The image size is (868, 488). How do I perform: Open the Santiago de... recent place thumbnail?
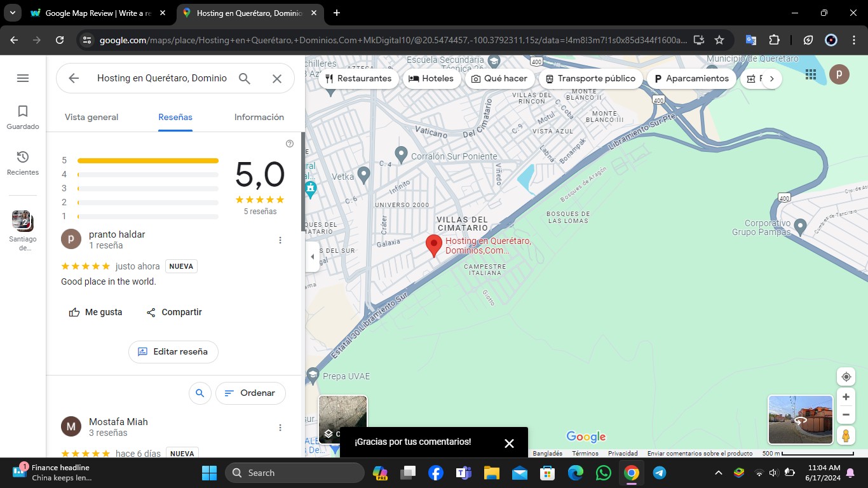tap(23, 231)
